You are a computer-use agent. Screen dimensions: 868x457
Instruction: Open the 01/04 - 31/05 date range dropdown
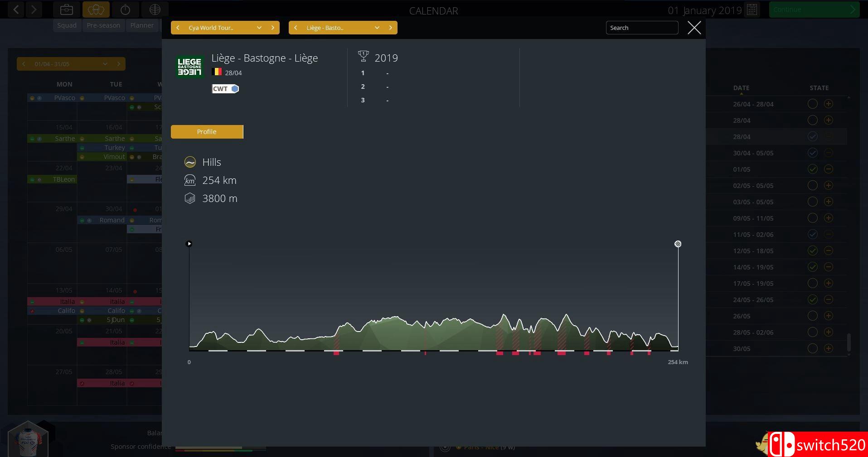pyautogui.click(x=105, y=64)
